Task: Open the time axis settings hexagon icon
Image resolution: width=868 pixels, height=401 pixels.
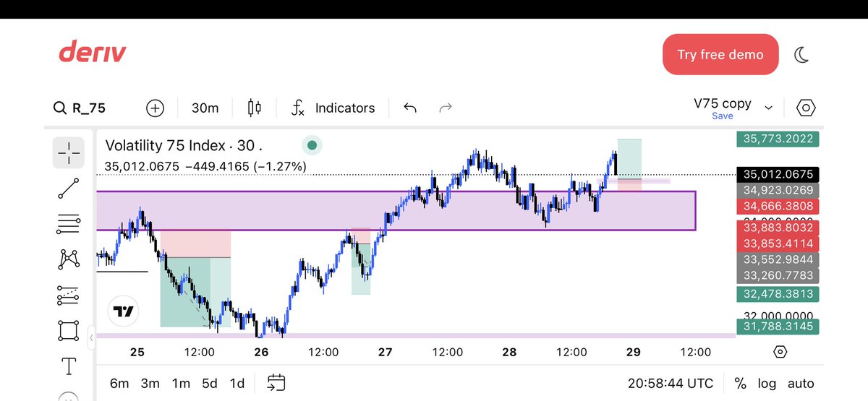Action: point(780,353)
